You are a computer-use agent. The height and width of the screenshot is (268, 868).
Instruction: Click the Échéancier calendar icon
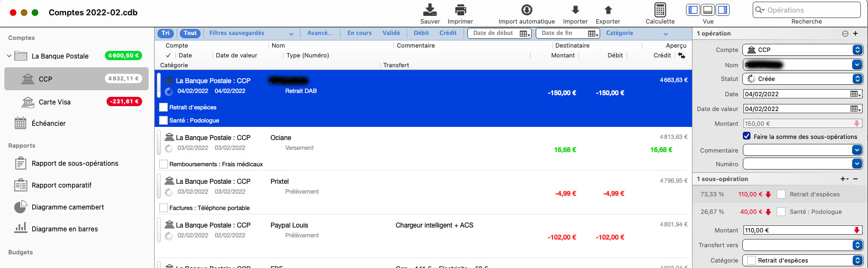pyautogui.click(x=20, y=123)
